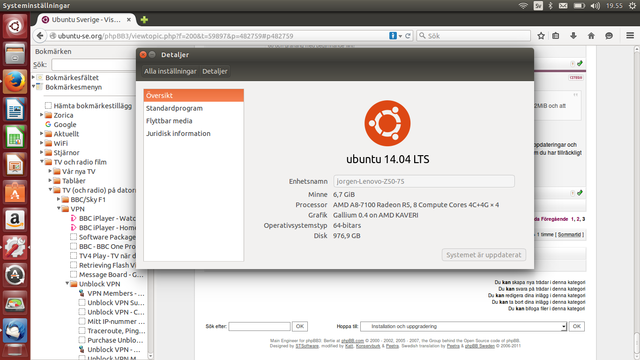Select Juridisk information in the sidebar
This screenshot has height=360, width=640.
click(x=193, y=133)
